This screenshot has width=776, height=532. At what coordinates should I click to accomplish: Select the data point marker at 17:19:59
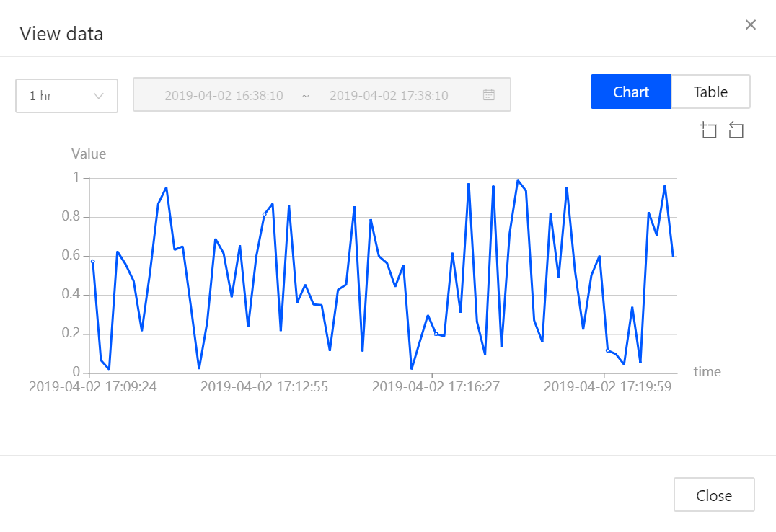coord(607,350)
